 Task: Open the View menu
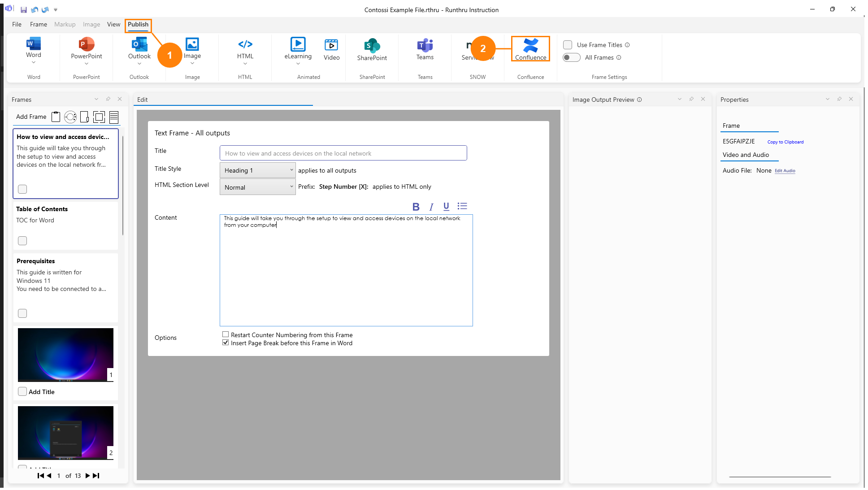tap(113, 24)
